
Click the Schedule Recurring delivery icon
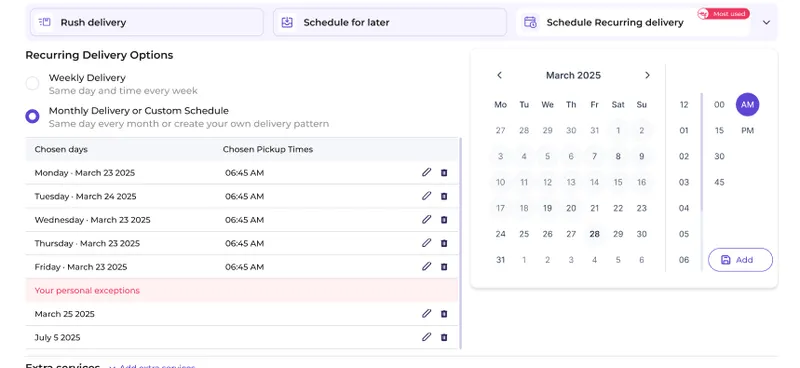tap(531, 22)
